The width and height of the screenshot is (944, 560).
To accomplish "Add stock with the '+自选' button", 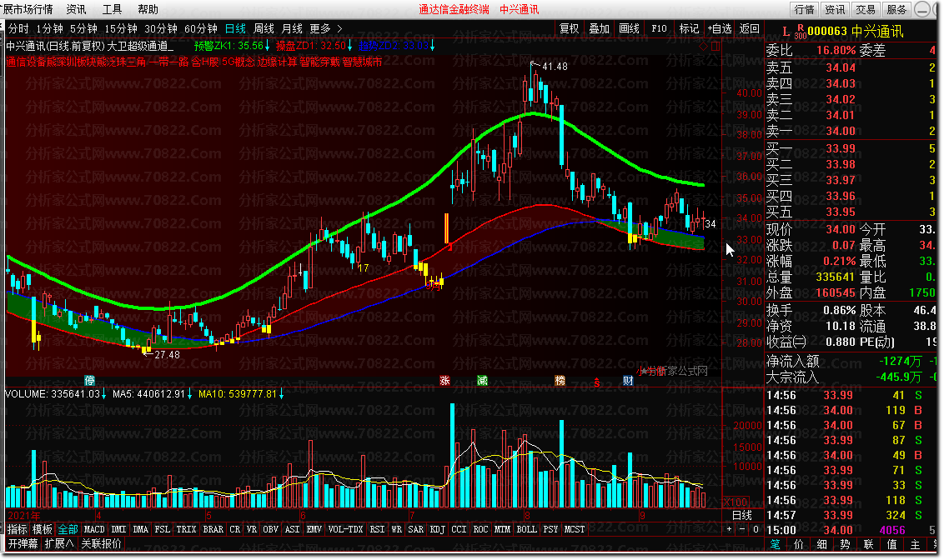I will 720,28.
